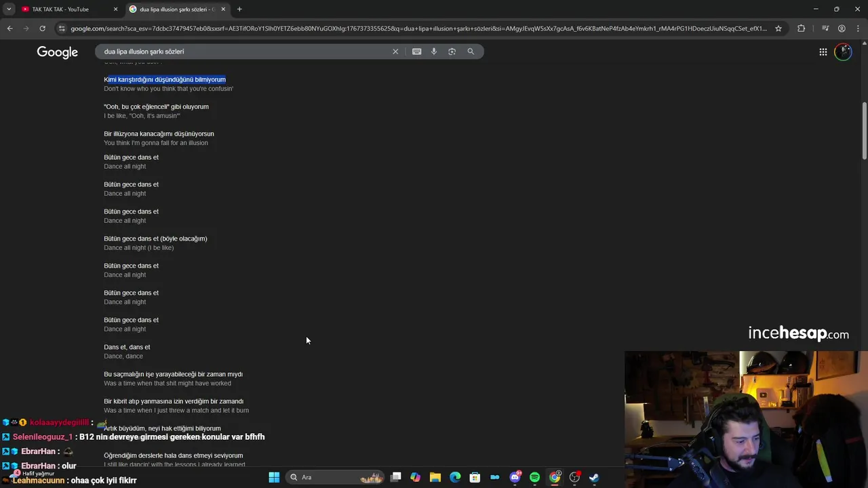This screenshot has height=488, width=868.
Task: Click the Chrome address bar URL
Action: [418, 28]
